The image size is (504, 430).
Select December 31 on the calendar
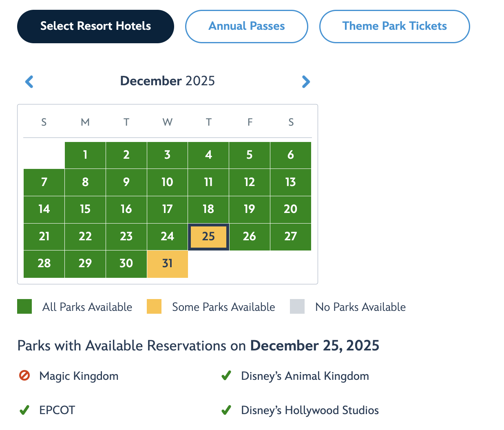click(167, 264)
